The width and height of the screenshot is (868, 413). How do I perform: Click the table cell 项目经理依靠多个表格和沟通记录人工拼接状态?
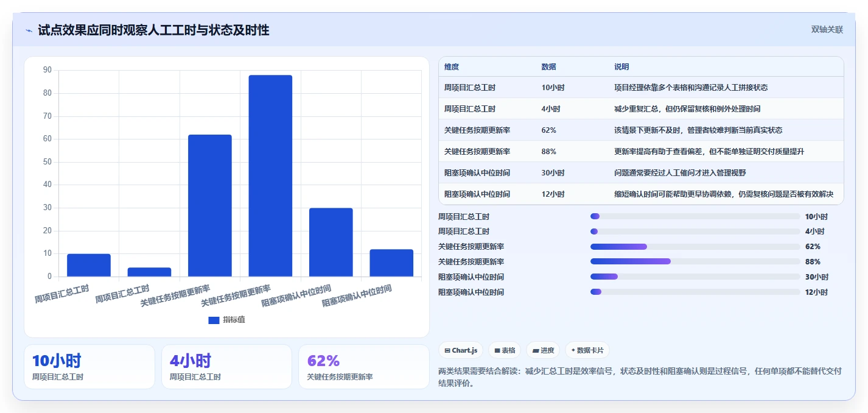pyautogui.click(x=691, y=88)
